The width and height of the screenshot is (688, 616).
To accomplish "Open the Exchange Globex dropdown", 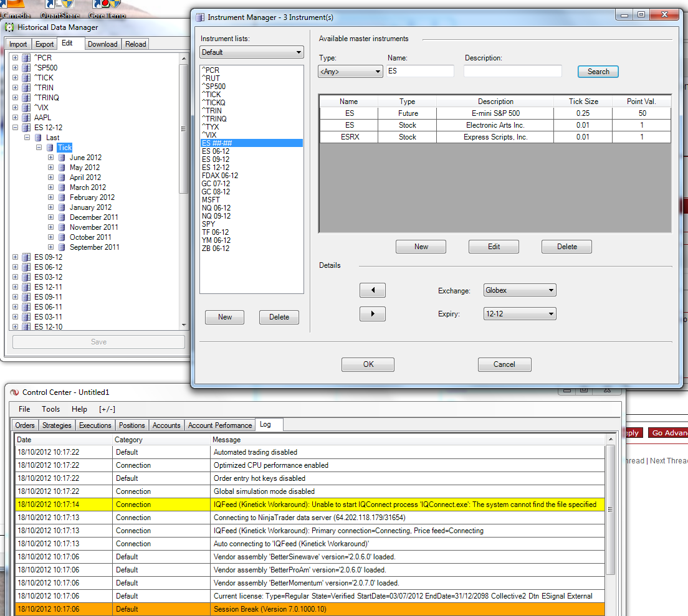I will click(x=520, y=290).
